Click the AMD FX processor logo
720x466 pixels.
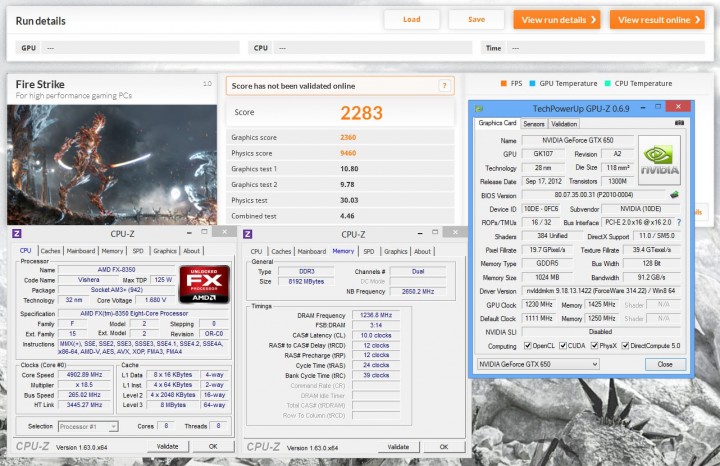(x=204, y=284)
